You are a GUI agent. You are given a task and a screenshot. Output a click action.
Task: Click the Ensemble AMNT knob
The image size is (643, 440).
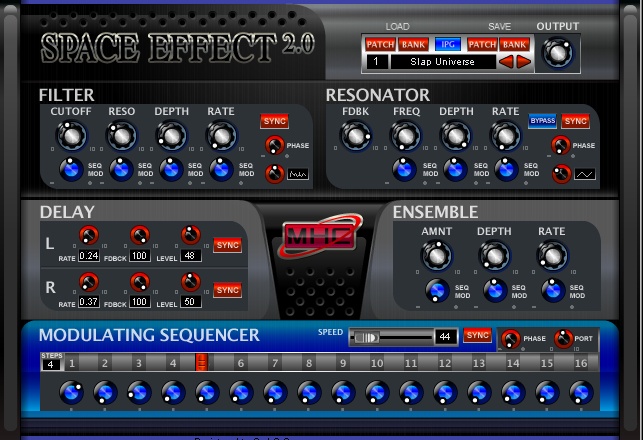click(x=437, y=256)
